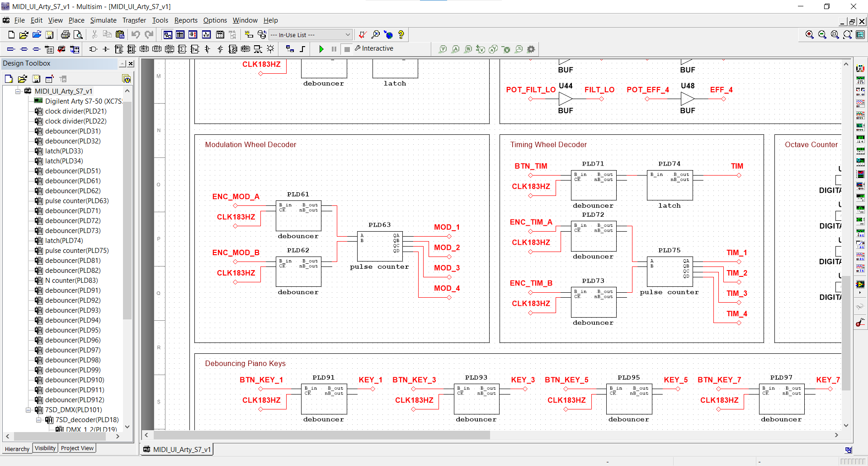Click the yellow question mark Help icon
This screenshot has height=466, width=868.
401,34
